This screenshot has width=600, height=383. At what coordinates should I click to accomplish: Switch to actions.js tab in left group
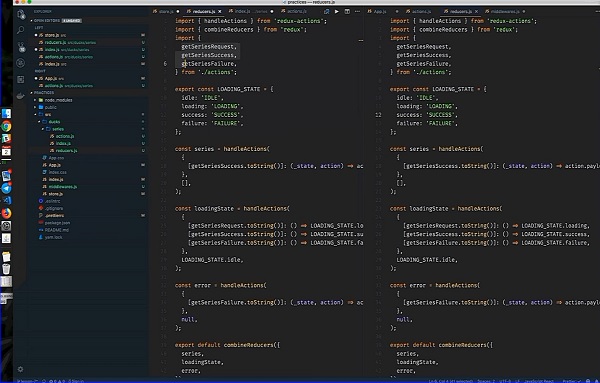(294, 11)
